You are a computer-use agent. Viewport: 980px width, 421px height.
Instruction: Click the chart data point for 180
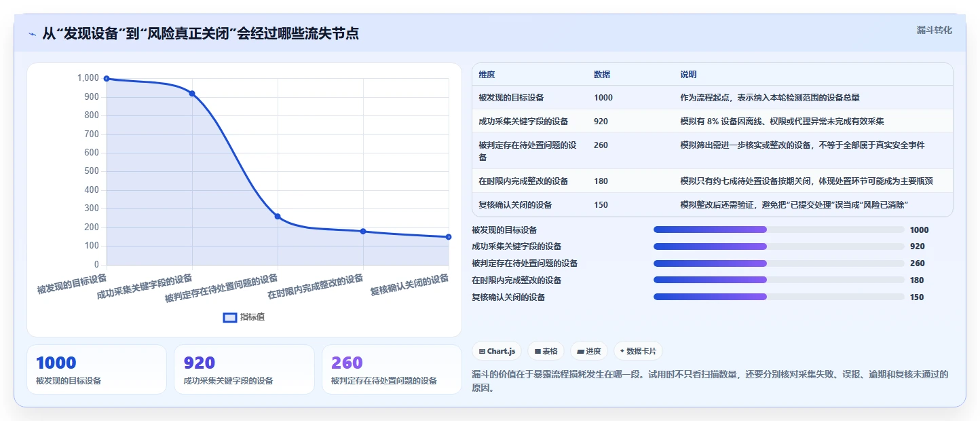363,232
